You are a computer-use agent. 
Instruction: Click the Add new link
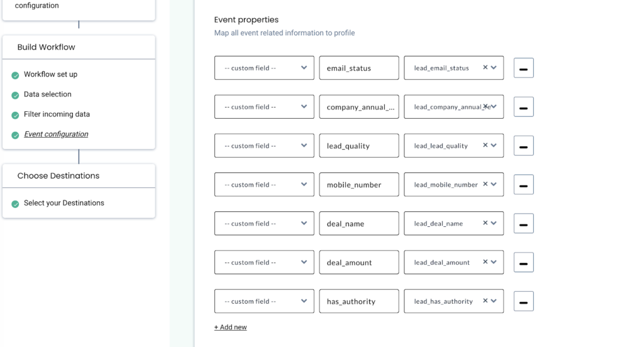(231, 328)
